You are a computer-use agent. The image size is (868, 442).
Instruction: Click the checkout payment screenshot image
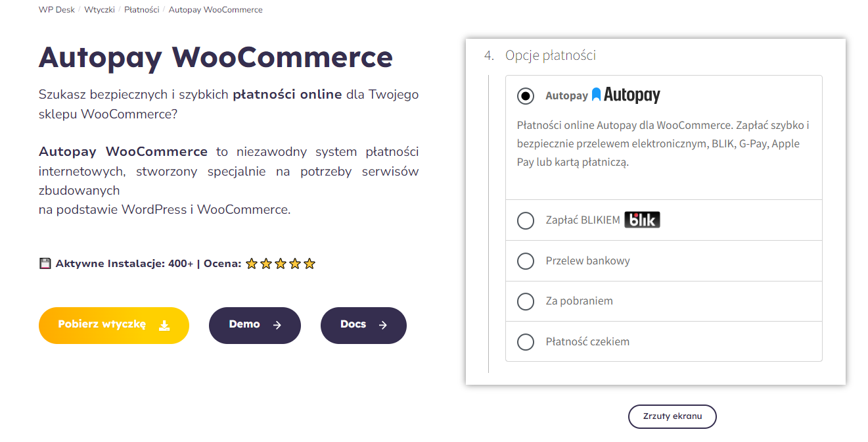coord(656,212)
